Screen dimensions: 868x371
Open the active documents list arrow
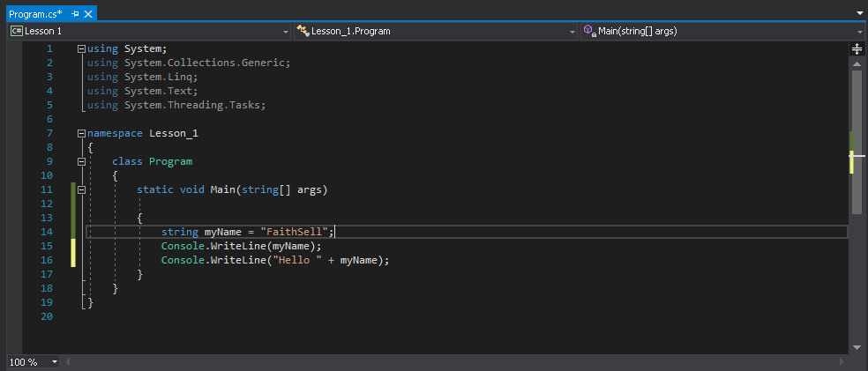coord(859,13)
